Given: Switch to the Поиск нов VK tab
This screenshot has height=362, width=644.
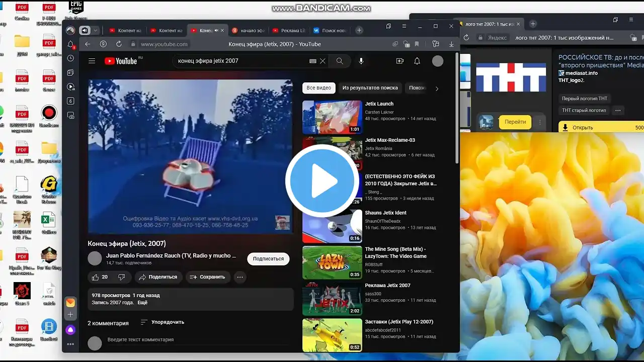Looking at the screenshot, I should point(330,30).
